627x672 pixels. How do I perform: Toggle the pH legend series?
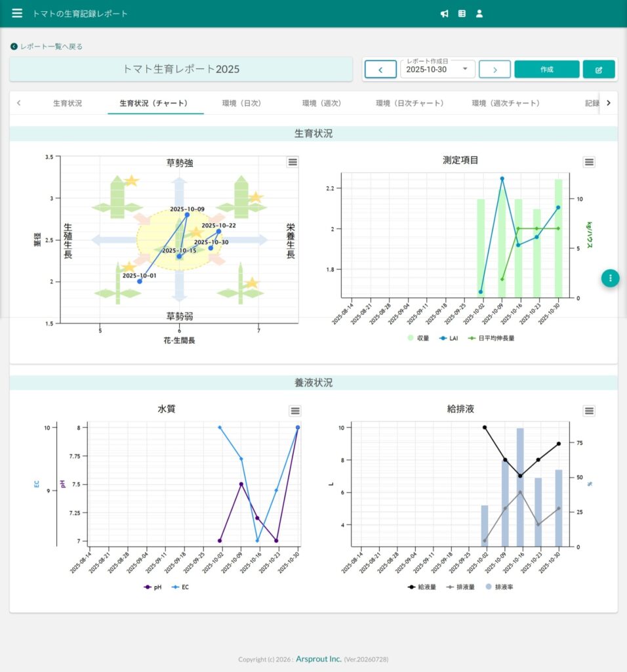coord(153,587)
